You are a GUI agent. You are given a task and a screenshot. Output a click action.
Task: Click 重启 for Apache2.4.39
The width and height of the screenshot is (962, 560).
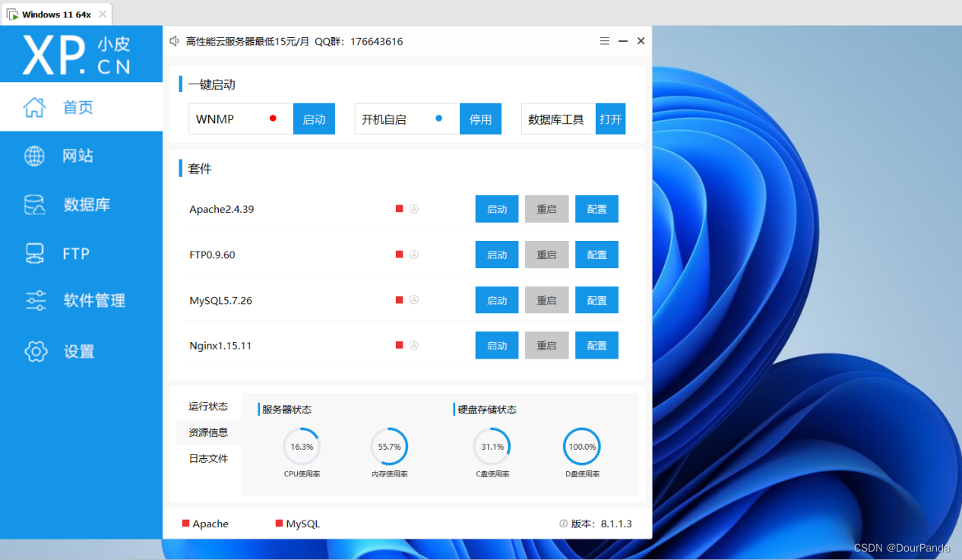tap(547, 209)
